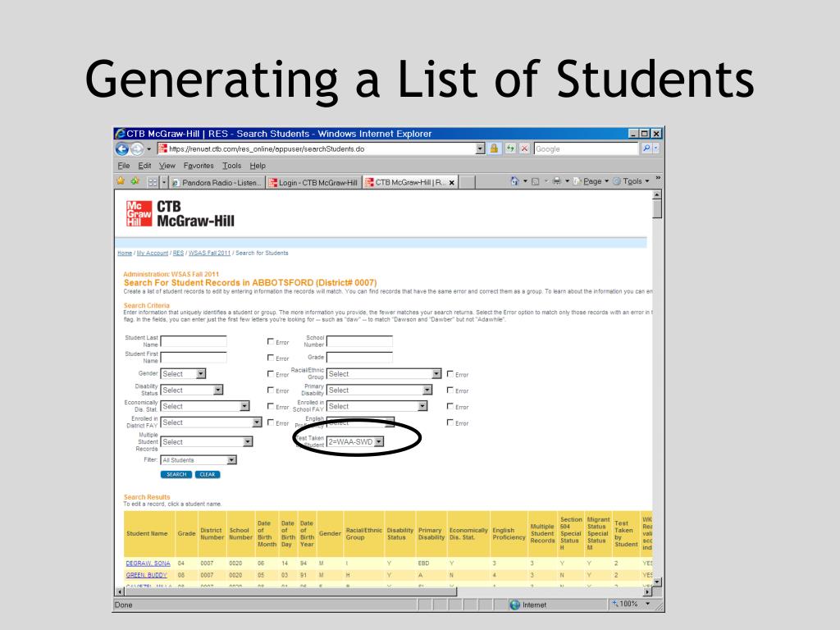The width and height of the screenshot is (840, 630).
Task: Check the Error box beside Gender
Action: [271, 374]
